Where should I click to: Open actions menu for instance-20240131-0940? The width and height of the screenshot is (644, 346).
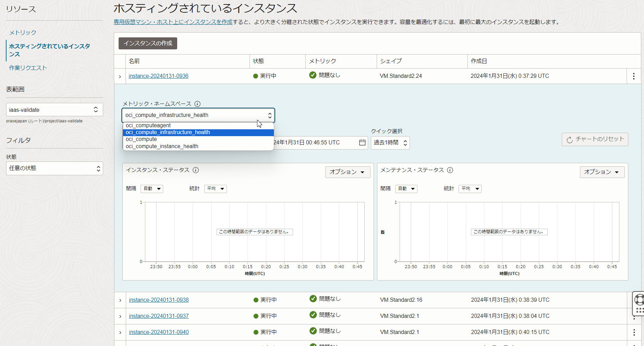coord(634,332)
